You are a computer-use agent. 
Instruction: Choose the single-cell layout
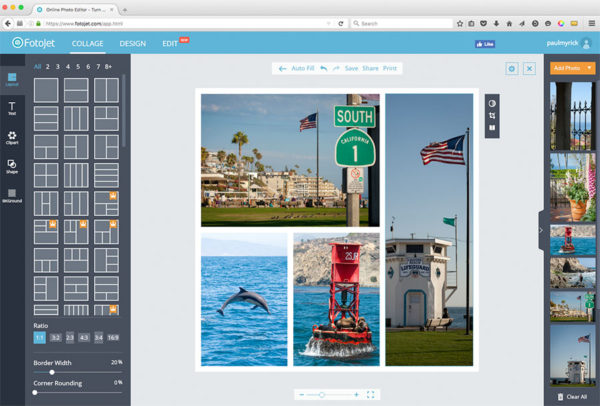[x=46, y=90]
